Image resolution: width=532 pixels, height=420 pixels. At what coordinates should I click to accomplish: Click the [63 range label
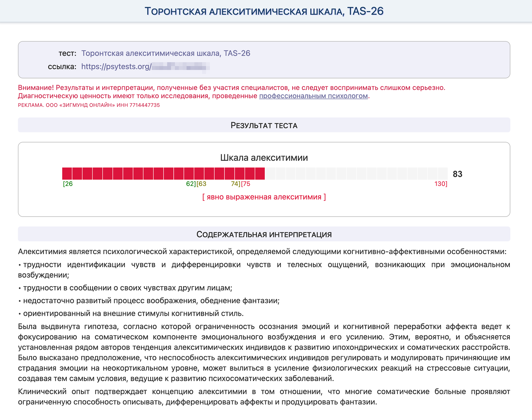[201, 184]
